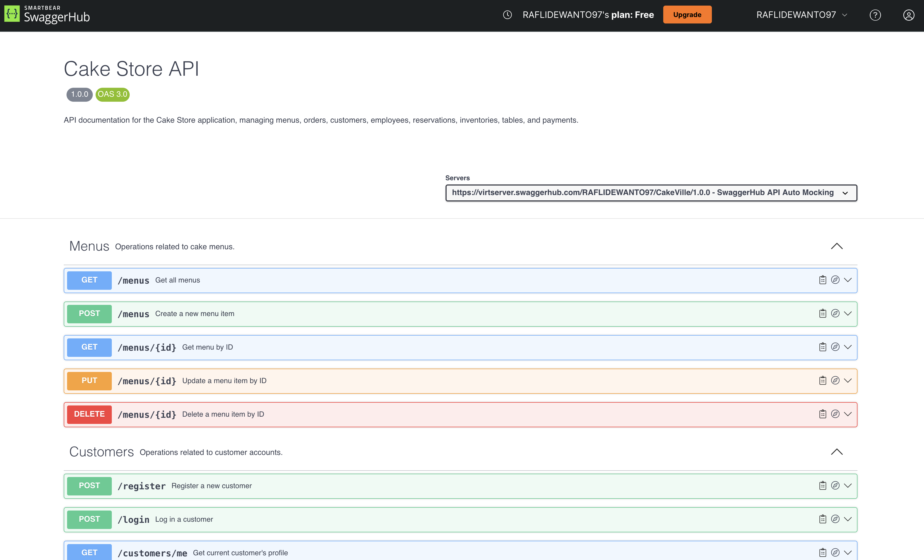The width and height of the screenshot is (924, 560).
Task: Click the /register path text
Action: click(x=141, y=486)
